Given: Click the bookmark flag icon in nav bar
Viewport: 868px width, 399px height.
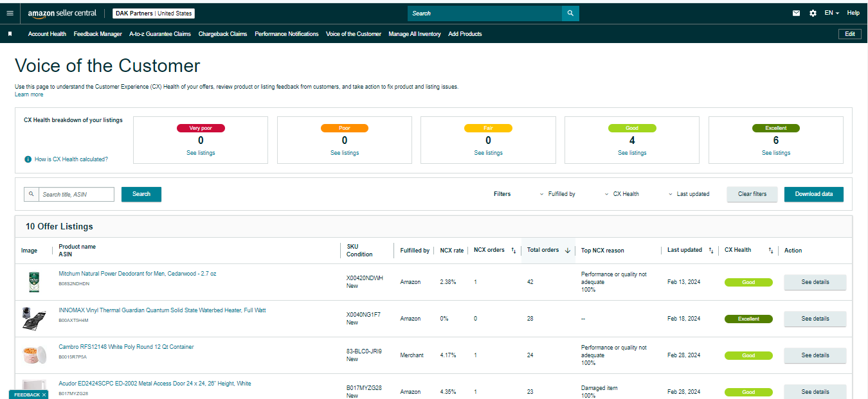Looking at the screenshot, I should (x=10, y=34).
